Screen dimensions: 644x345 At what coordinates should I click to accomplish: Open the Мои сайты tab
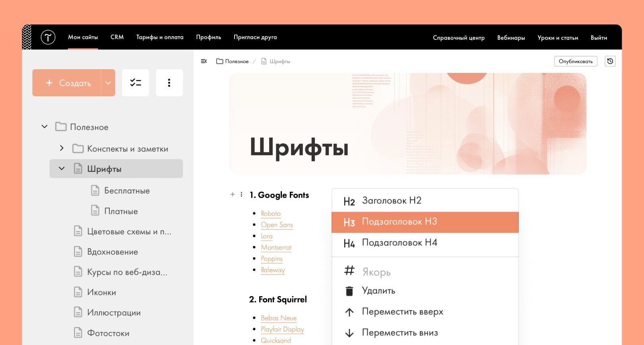pos(83,37)
